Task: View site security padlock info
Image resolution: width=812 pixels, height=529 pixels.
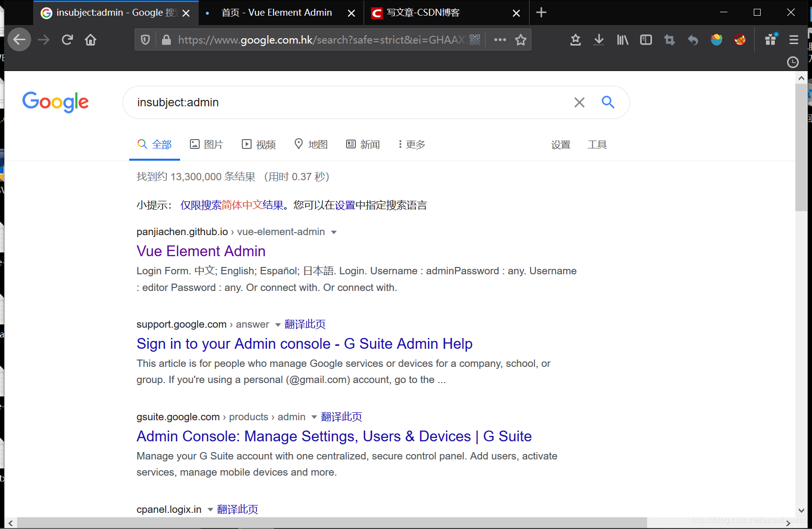Action: tap(166, 40)
